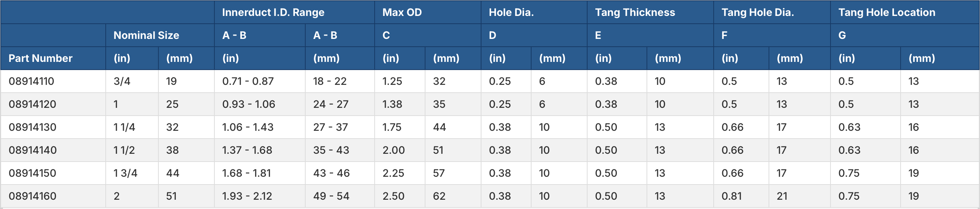
Task: Click the Nominal Size header
Action: point(146,35)
